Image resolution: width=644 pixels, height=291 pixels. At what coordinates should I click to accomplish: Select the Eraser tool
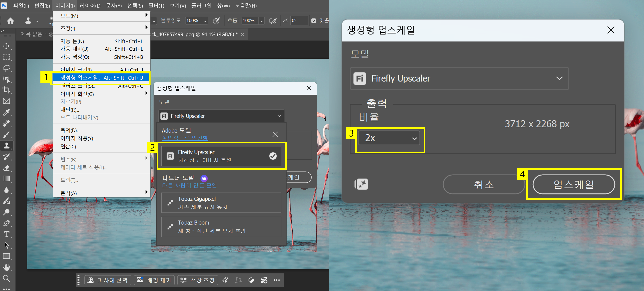click(6, 168)
